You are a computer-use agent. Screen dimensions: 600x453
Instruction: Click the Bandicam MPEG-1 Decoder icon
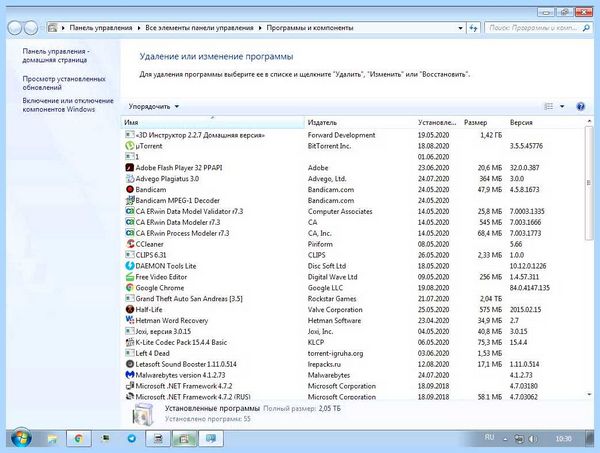point(130,200)
